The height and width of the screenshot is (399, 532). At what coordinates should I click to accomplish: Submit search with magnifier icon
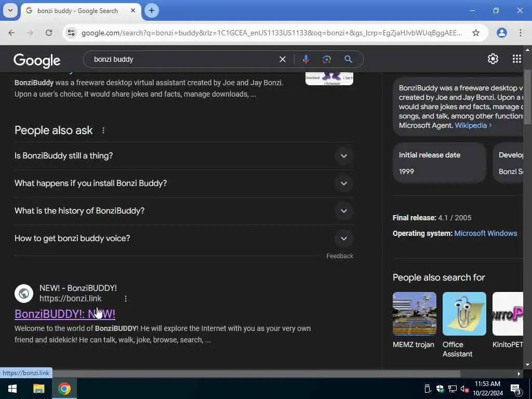point(348,59)
